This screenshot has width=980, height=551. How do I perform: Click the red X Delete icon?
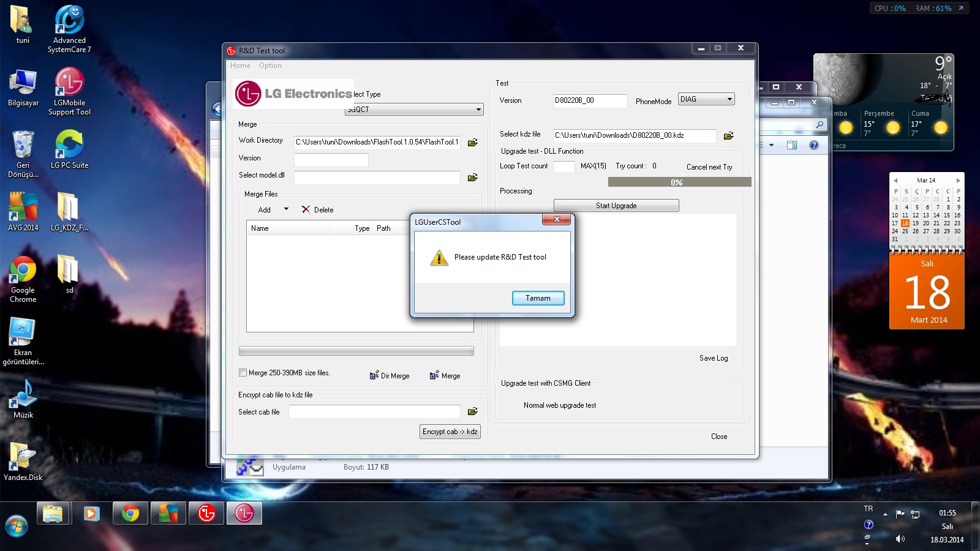click(306, 209)
